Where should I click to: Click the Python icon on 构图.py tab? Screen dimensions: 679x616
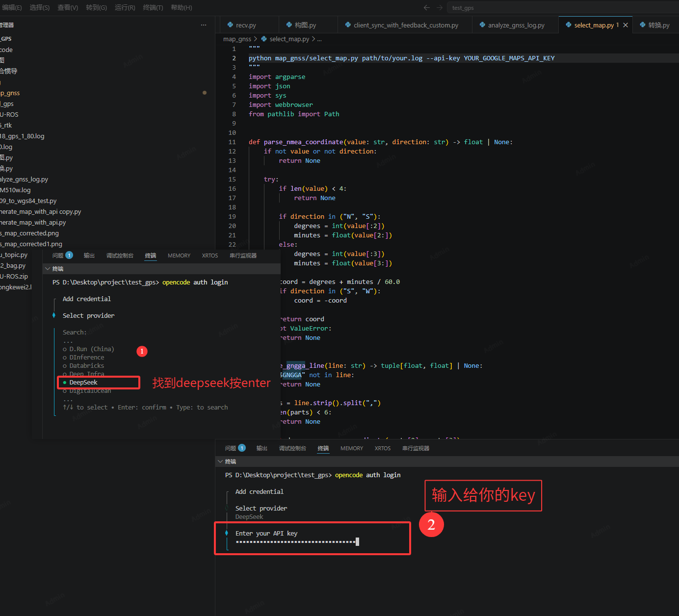click(289, 25)
